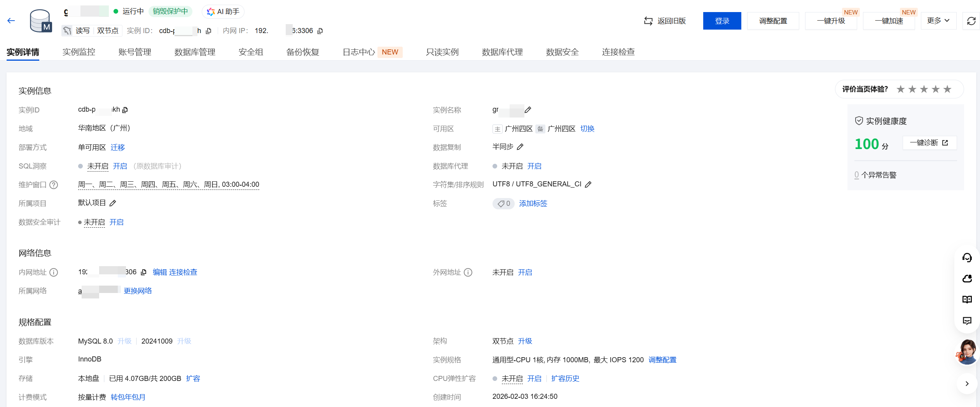The width and height of the screenshot is (980, 407).
Task: Switch to the 账号管理 tab
Action: point(135,52)
